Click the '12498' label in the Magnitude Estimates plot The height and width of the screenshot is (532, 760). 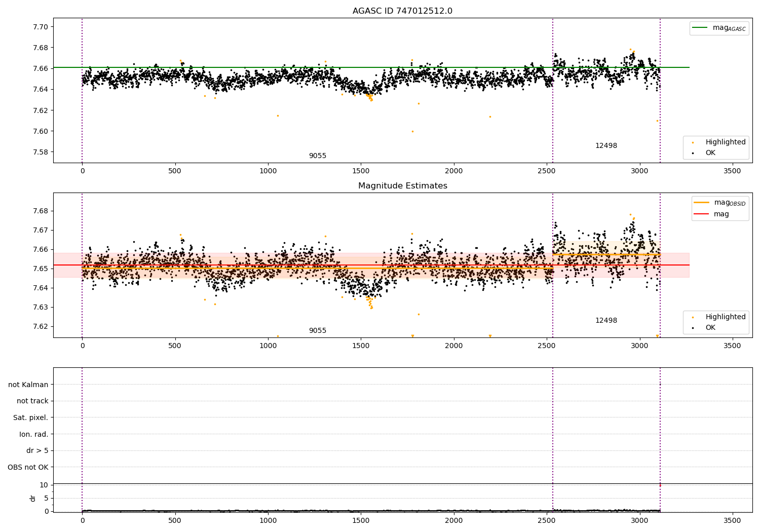pyautogui.click(x=606, y=320)
